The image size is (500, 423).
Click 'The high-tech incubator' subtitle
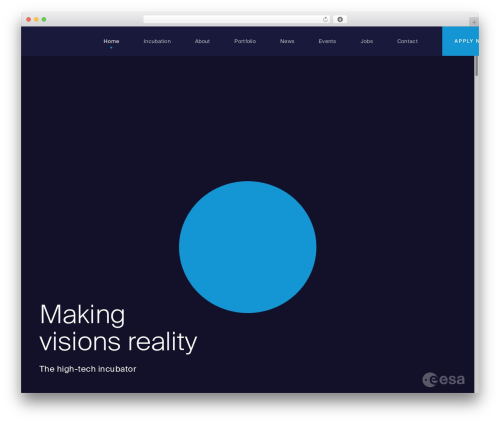click(88, 369)
